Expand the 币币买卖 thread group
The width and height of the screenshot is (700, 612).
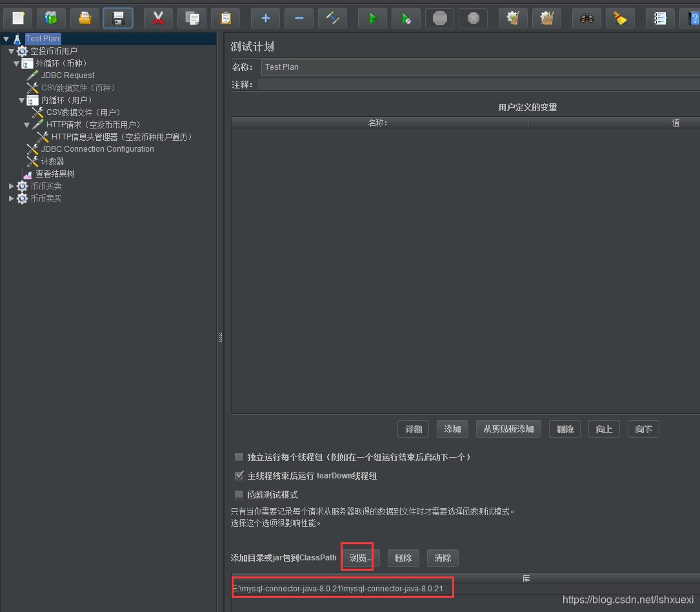[11, 186]
